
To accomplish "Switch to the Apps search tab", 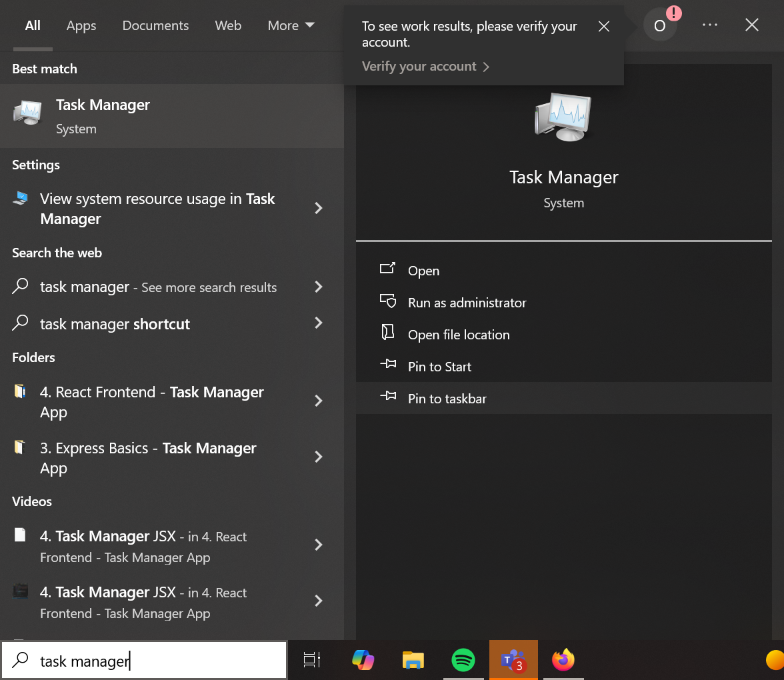I will (81, 25).
